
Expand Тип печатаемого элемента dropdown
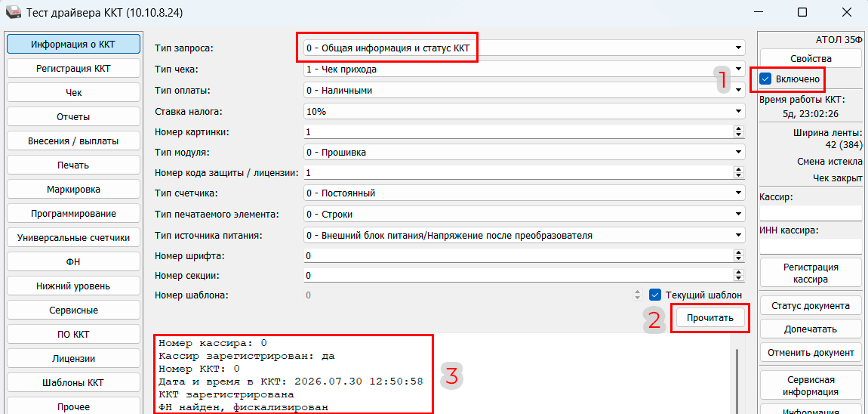click(524, 214)
